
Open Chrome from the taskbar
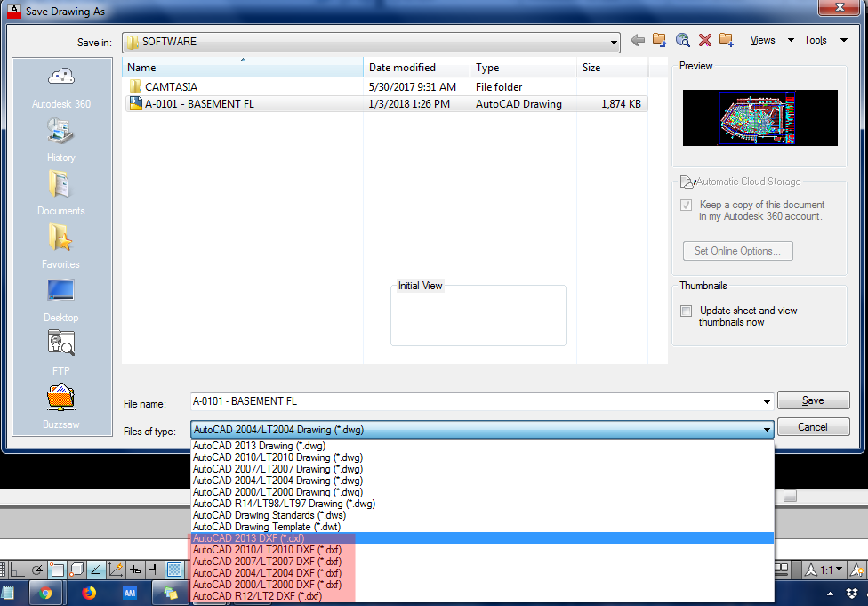[x=45, y=594]
